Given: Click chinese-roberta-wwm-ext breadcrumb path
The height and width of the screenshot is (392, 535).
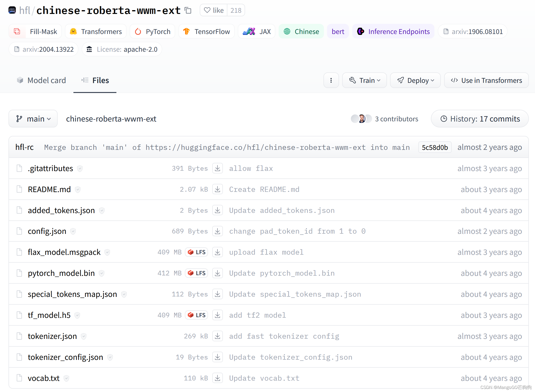Looking at the screenshot, I should tap(111, 119).
